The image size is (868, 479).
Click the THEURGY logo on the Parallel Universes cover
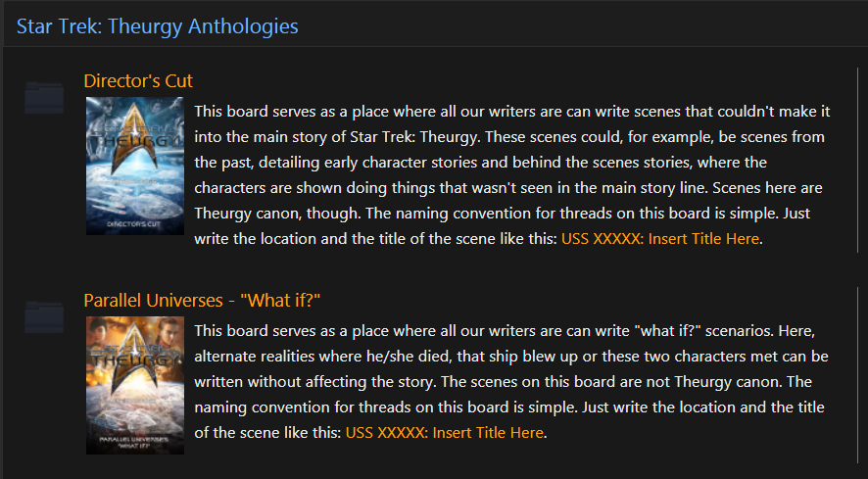135,359
